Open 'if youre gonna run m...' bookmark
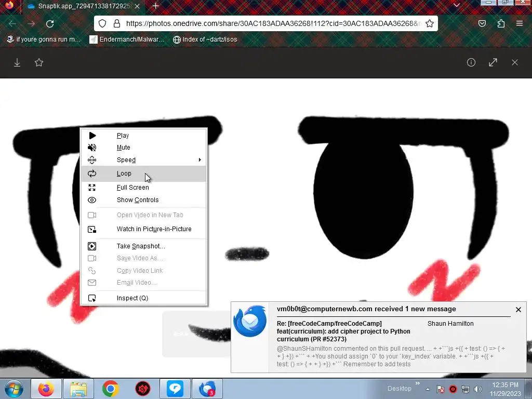 (x=44, y=39)
